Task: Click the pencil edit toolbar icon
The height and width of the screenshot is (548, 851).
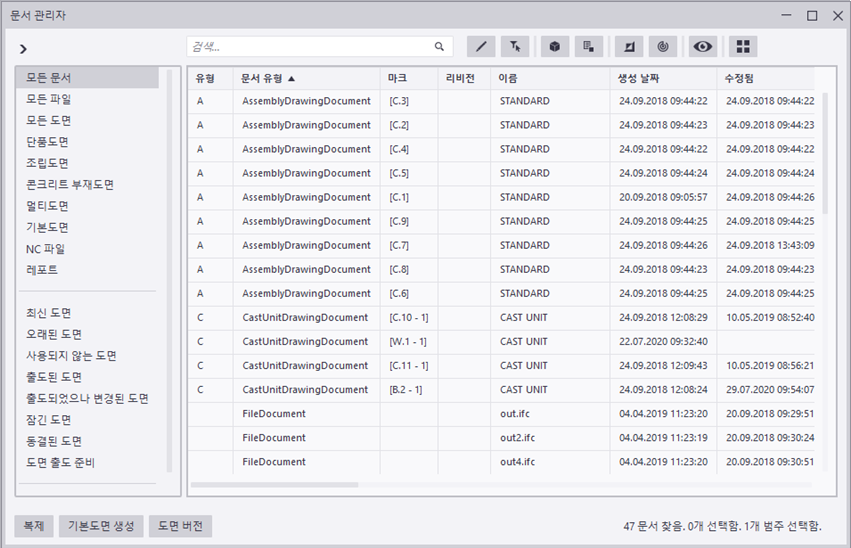Action: (481, 47)
